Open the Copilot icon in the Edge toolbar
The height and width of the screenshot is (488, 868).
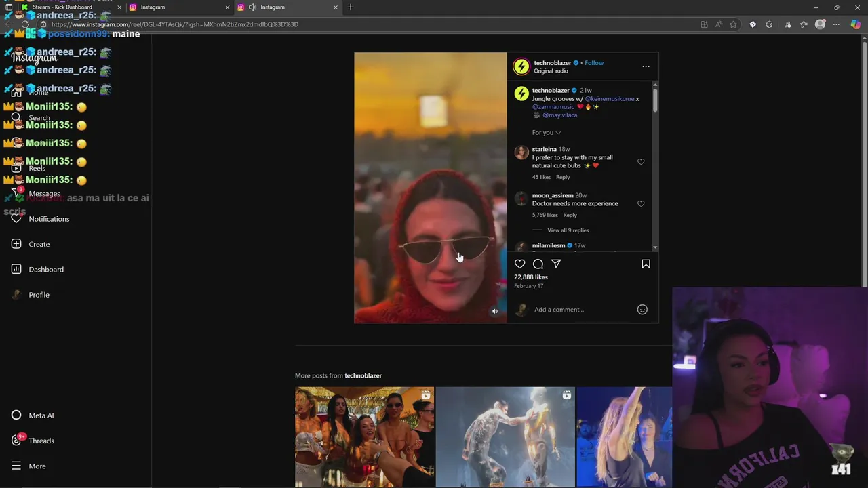pos(856,24)
